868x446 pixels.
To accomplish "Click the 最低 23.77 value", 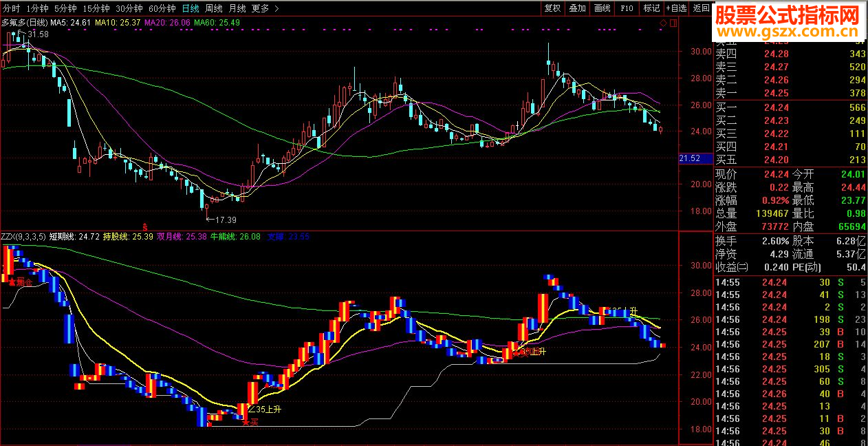I will click(853, 200).
